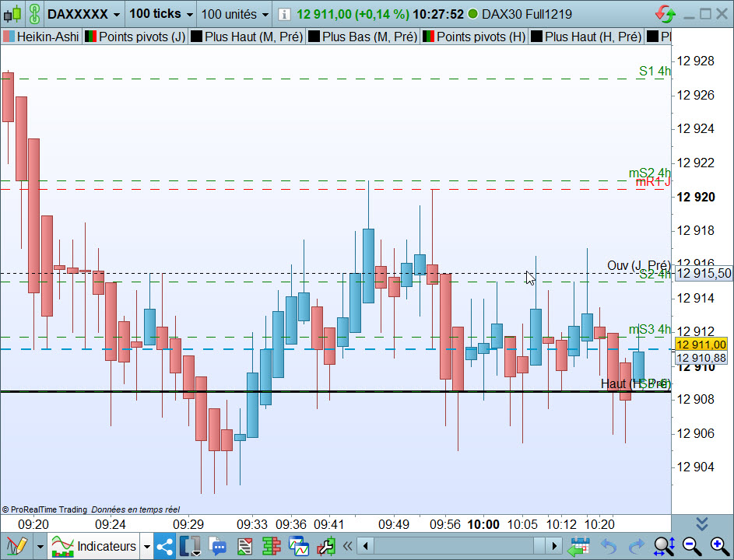Click the redo arrow icon
Screen dimensions: 734x560
pos(637,546)
